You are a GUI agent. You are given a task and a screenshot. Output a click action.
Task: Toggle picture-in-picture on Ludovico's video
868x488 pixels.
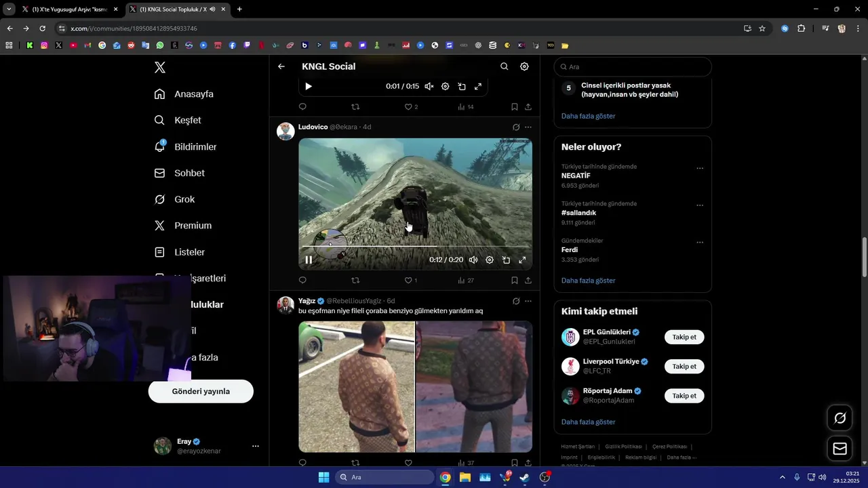pyautogui.click(x=506, y=260)
